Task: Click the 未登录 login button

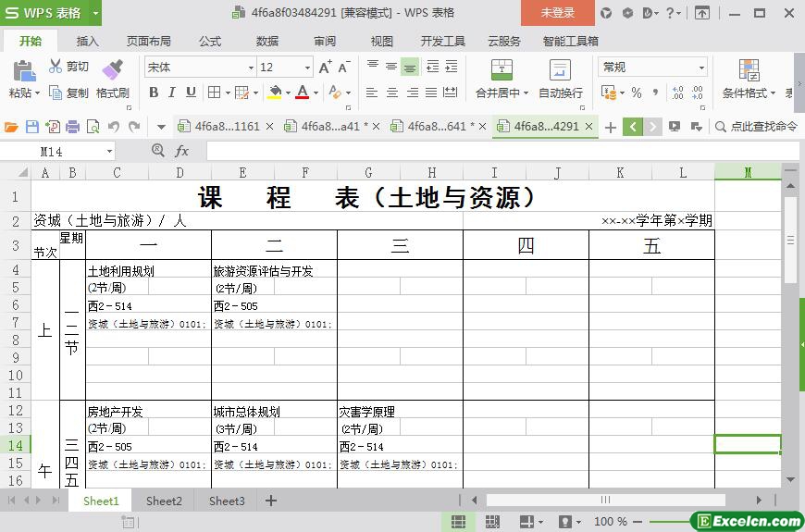Action: pos(557,12)
